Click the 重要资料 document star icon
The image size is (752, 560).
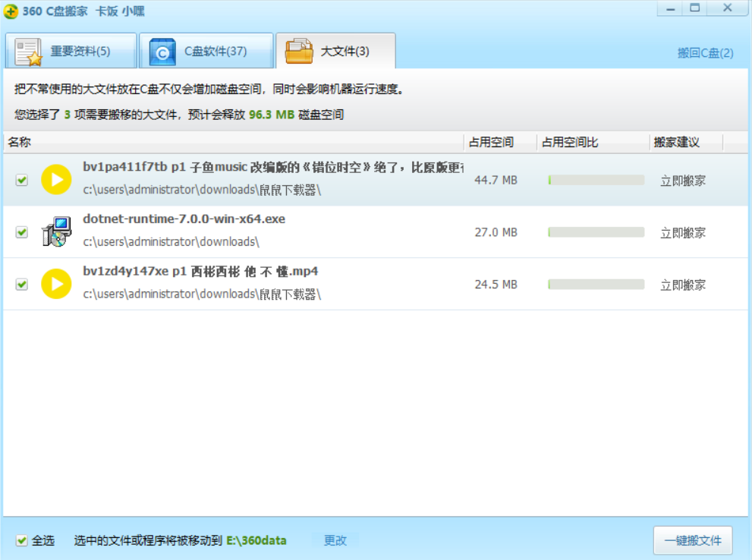pos(28,52)
